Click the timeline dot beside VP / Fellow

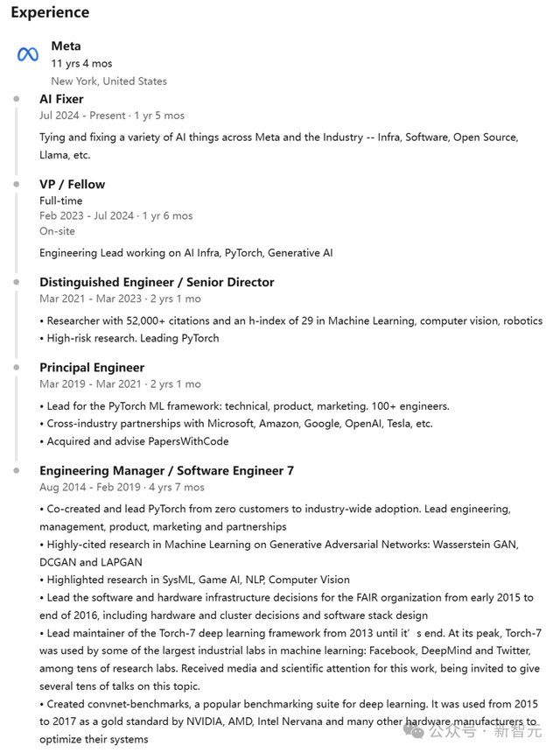point(17,184)
